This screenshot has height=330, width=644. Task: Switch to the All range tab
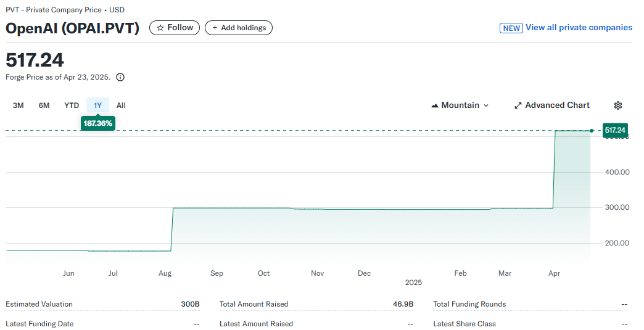coord(121,105)
